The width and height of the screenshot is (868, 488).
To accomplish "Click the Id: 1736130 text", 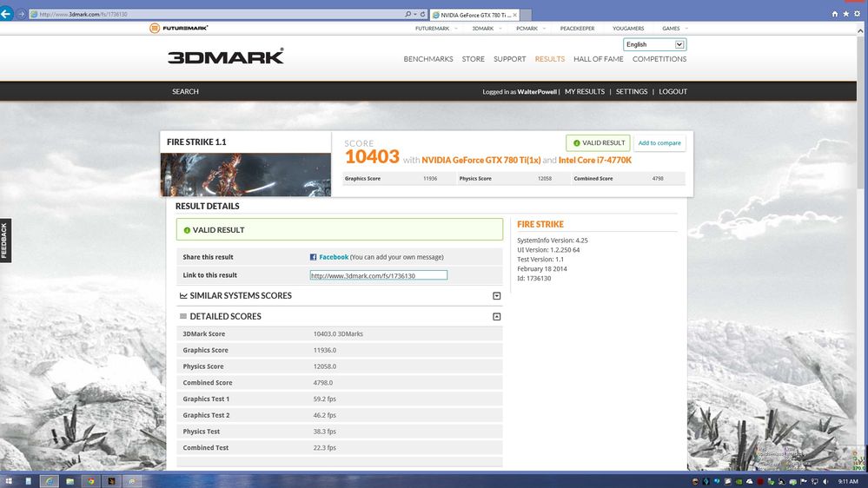I will [x=534, y=279].
